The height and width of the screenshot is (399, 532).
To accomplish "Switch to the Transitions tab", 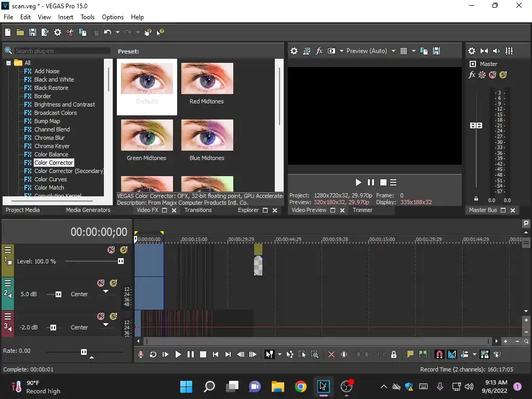I will coord(198,210).
